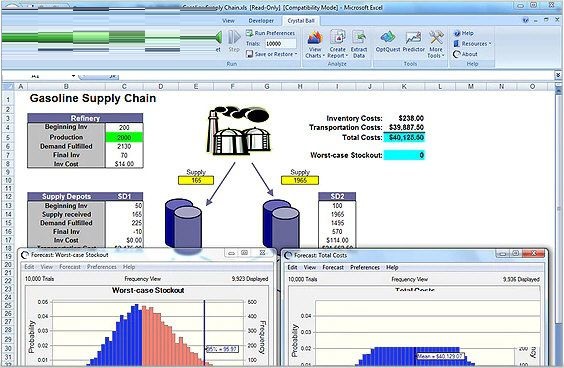Click the Worst-case Stockout chart title
The width and height of the screenshot is (564, 368).
pos(148,290)
